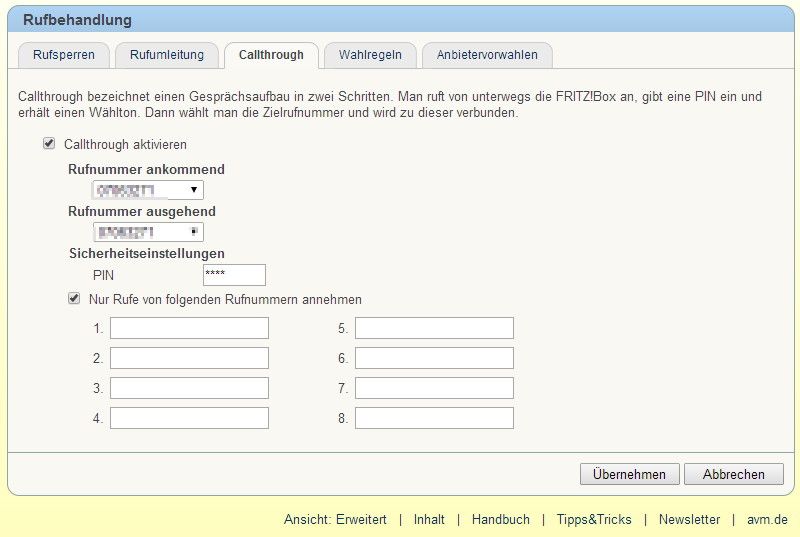Viewport: 800px width, 537px height.
Task: Focus allowed number field 2
Action: coord(189,358)
